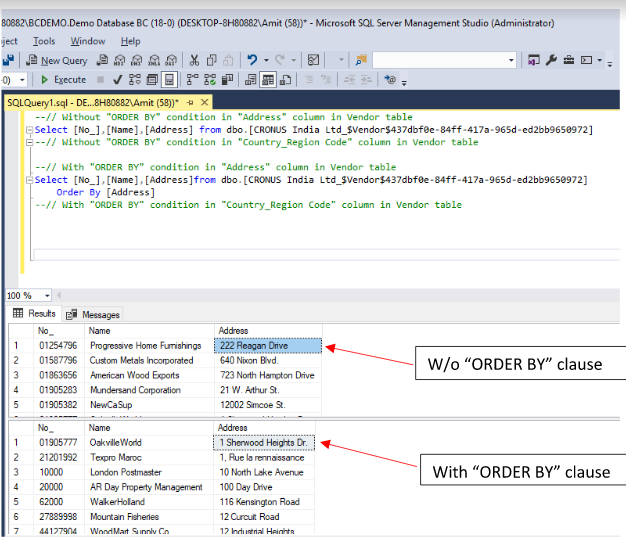Click the 'Order By [Address]' code line
626x539 pixels.
(x=105, y=192)
